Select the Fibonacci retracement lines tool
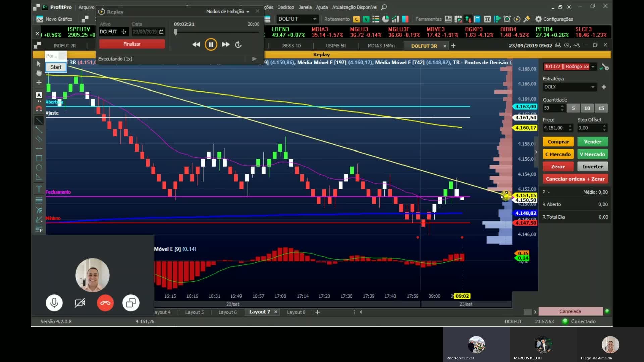644x362 pixels. [x=39, y=200]
